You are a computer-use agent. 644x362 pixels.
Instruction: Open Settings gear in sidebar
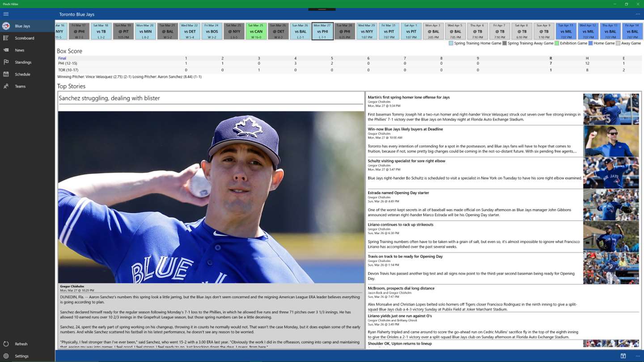[x=6, y=356]
